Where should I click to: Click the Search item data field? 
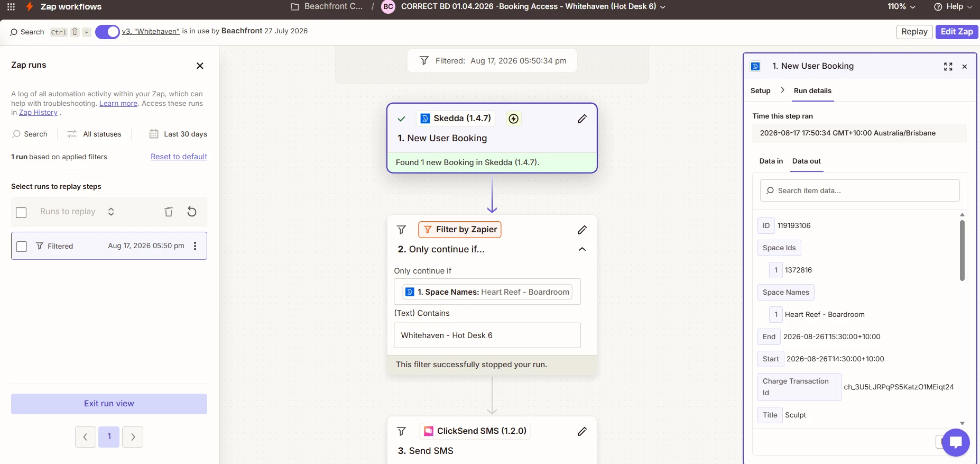point(860,190)
